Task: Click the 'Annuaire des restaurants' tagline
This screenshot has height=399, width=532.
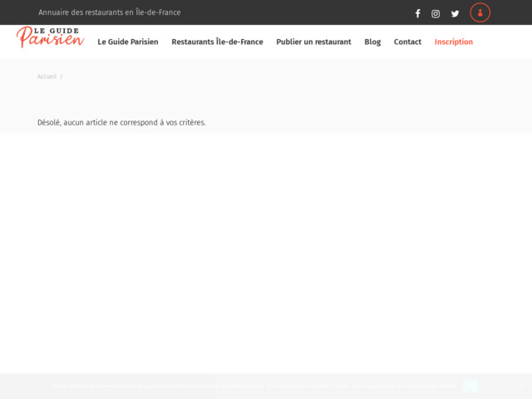Action: [x=109, y=12]
